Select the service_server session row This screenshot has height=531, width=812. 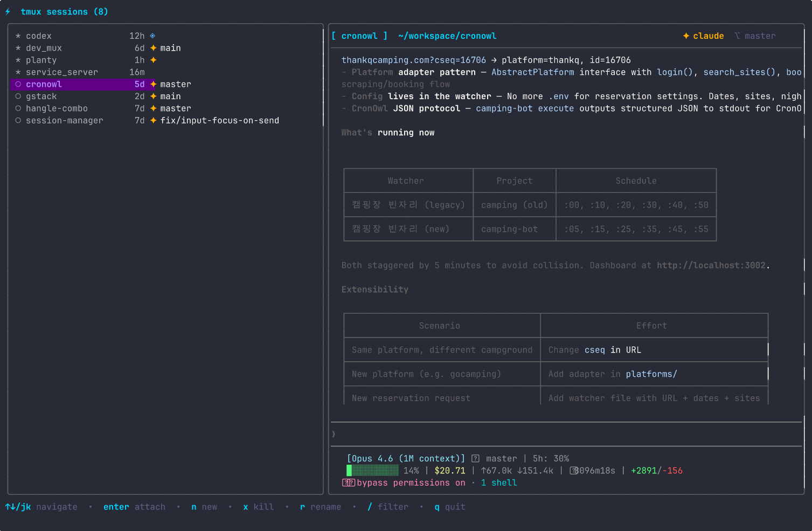166,72
